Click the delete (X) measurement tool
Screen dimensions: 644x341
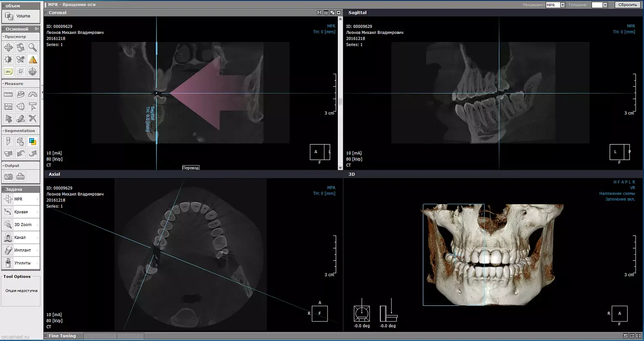click(x=33, y=118)
